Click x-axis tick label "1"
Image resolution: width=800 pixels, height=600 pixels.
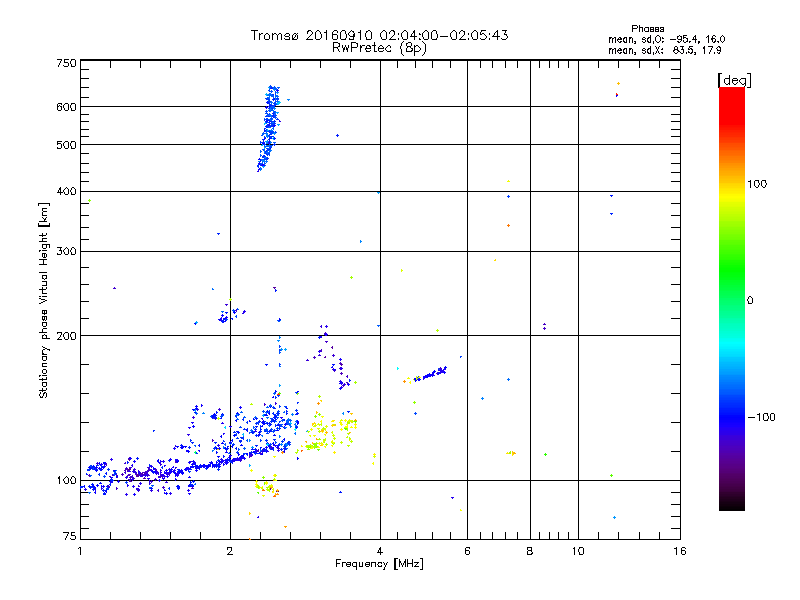pos(80,551)
